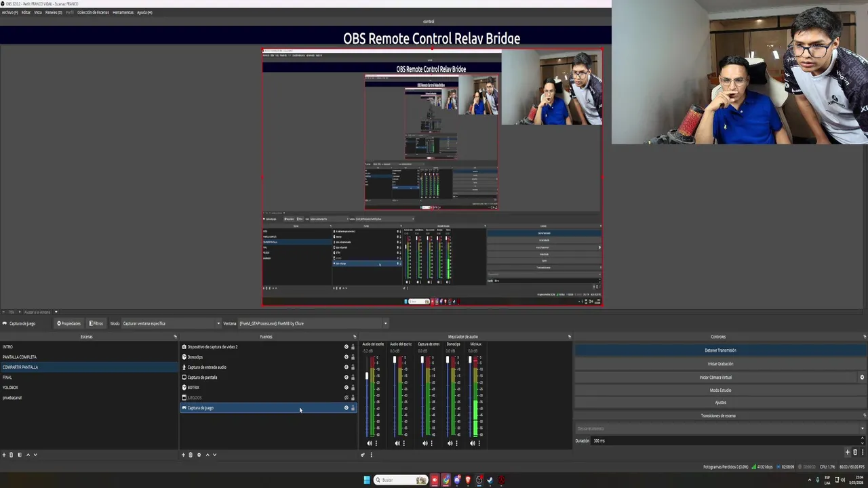This screenshot has height=488, width=868.
Task: Undock the Escenas panel with its float icon
Action: pyautogui.click(x=175, y=337)
